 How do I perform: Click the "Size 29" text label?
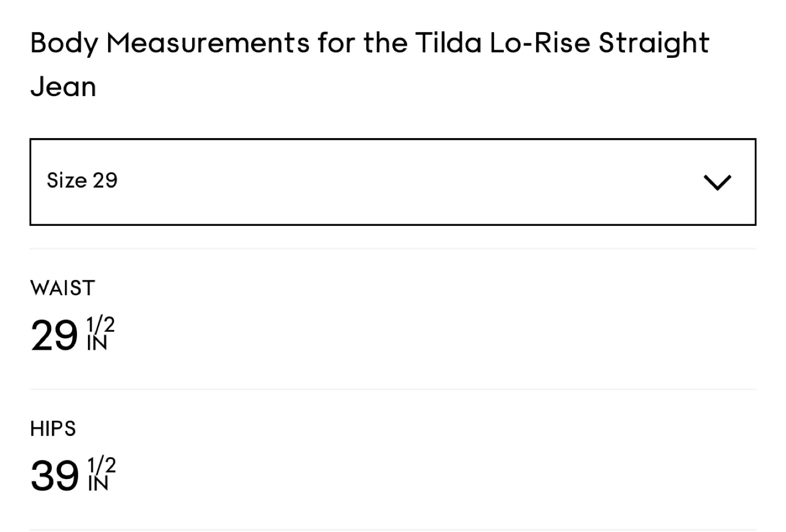tap(82, 181)
